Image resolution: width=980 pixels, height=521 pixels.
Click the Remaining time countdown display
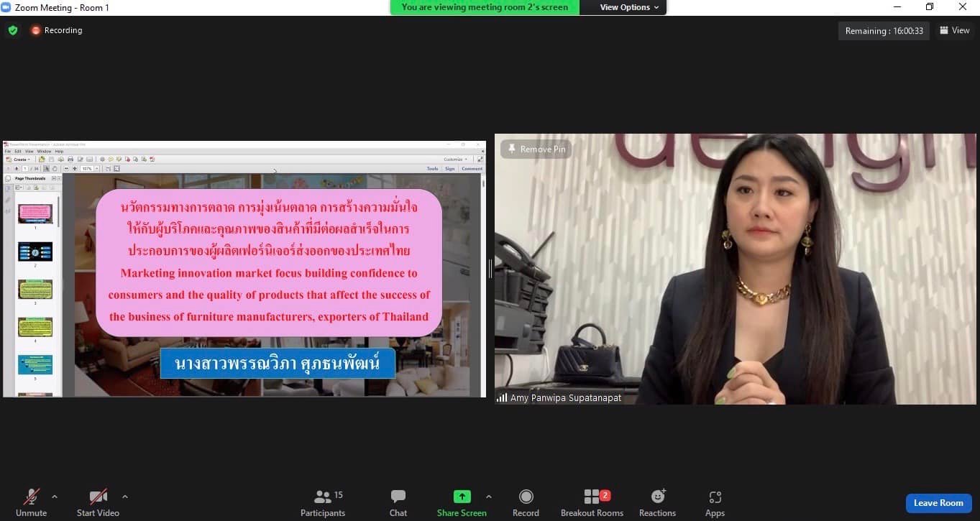884,31
